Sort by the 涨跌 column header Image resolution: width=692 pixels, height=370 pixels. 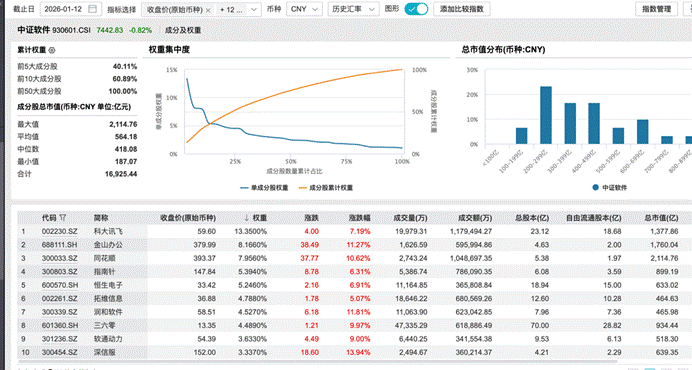311,218
